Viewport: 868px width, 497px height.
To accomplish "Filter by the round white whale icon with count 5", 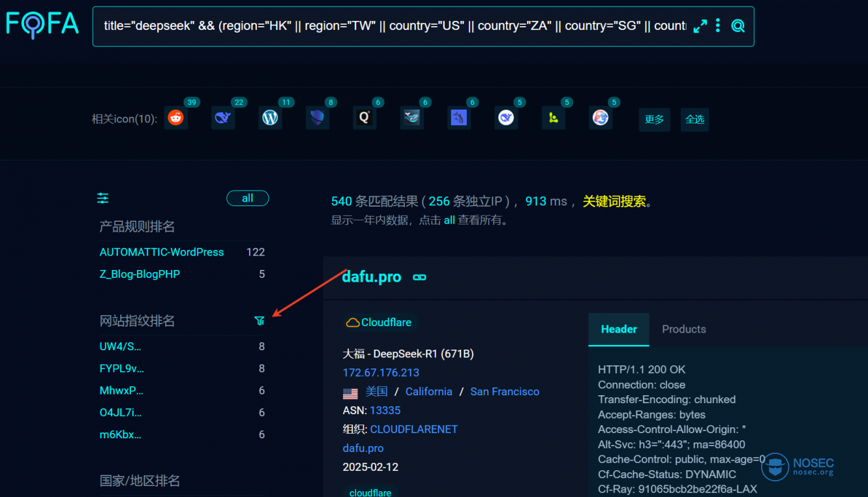I will click(x=506, y=117).
